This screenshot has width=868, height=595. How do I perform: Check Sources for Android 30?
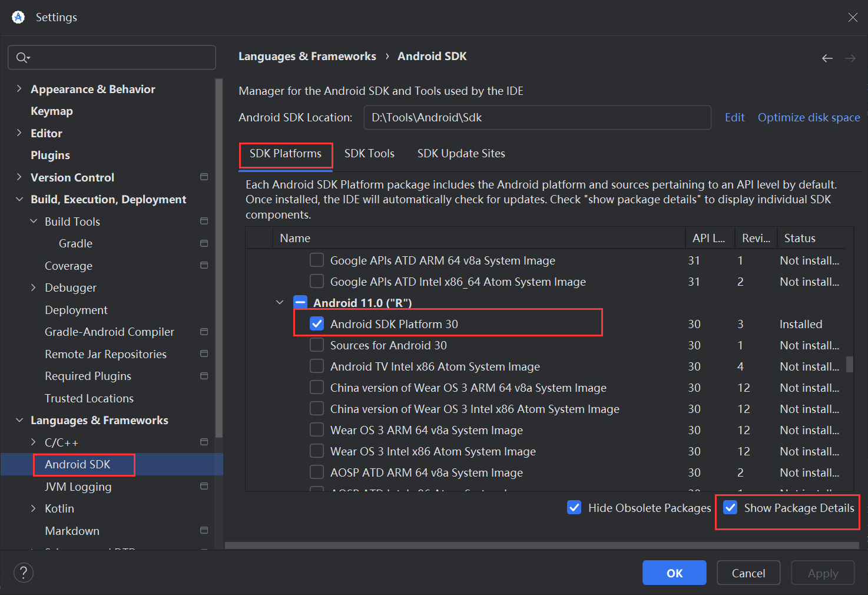317,345
